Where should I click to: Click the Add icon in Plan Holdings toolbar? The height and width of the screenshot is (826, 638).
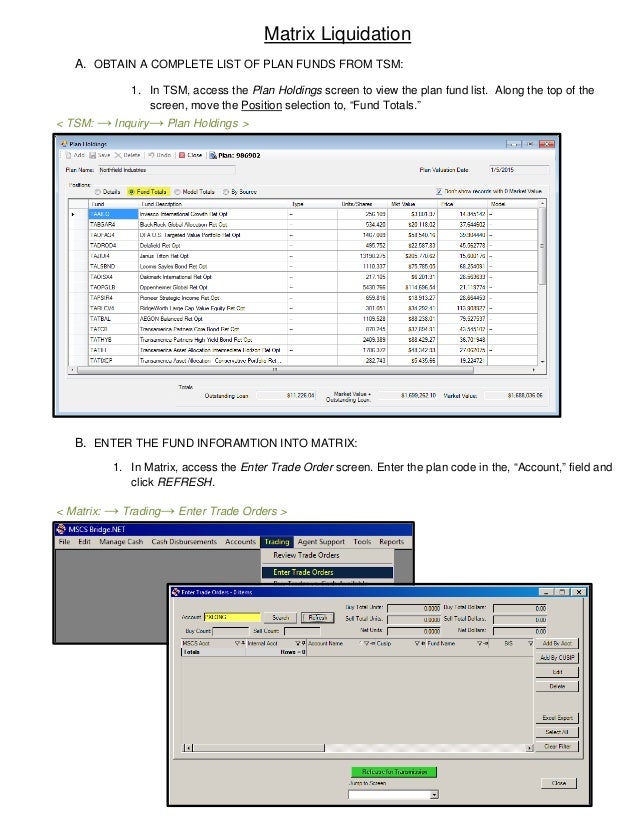click(68, 155)
